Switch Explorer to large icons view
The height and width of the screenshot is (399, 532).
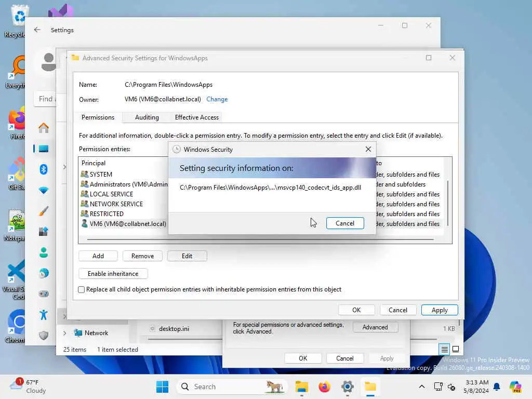(x=456, y=349)
